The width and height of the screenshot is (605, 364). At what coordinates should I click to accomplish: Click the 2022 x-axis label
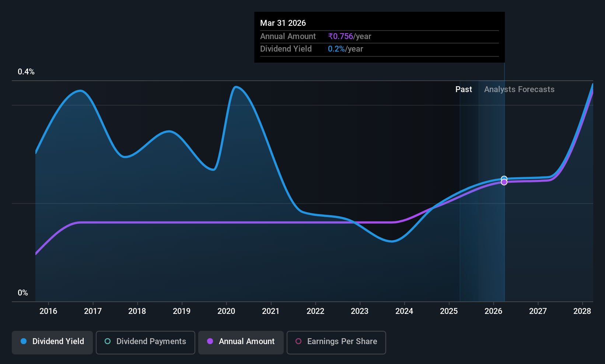[x=315, y=311]
